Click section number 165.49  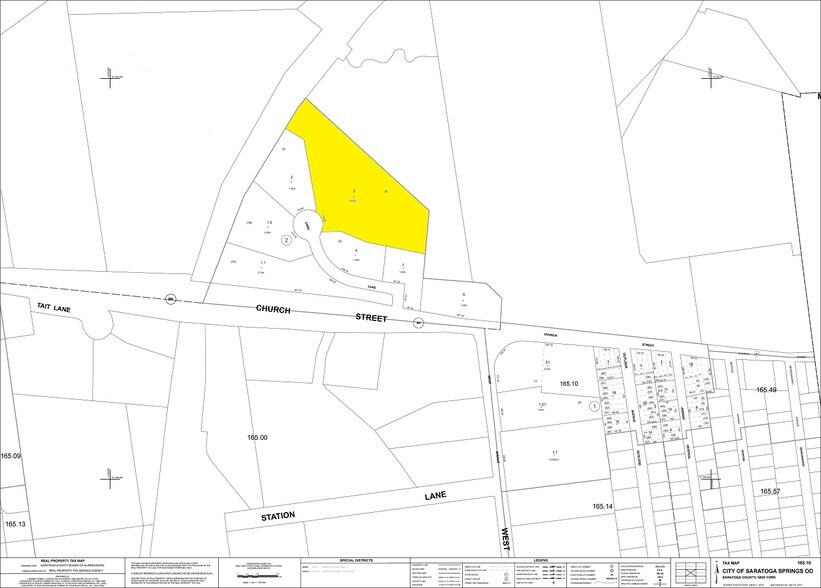[766, 390]
